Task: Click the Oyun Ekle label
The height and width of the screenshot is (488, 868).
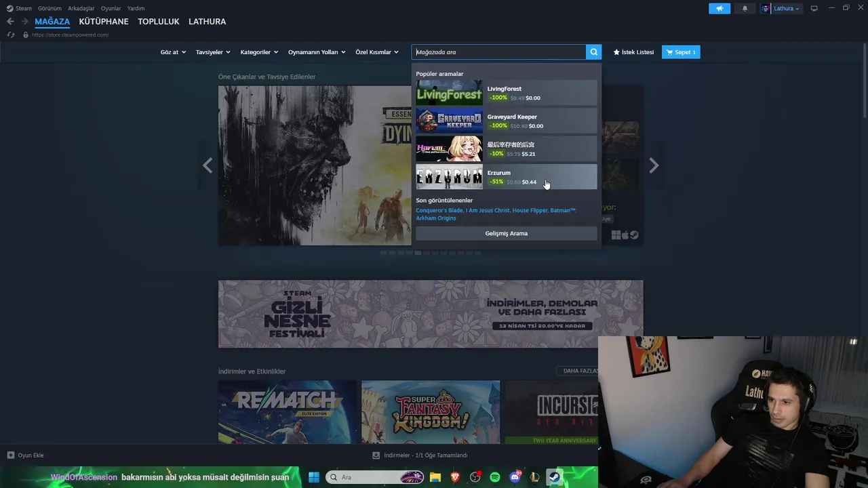Action: [x=31, y=455]
